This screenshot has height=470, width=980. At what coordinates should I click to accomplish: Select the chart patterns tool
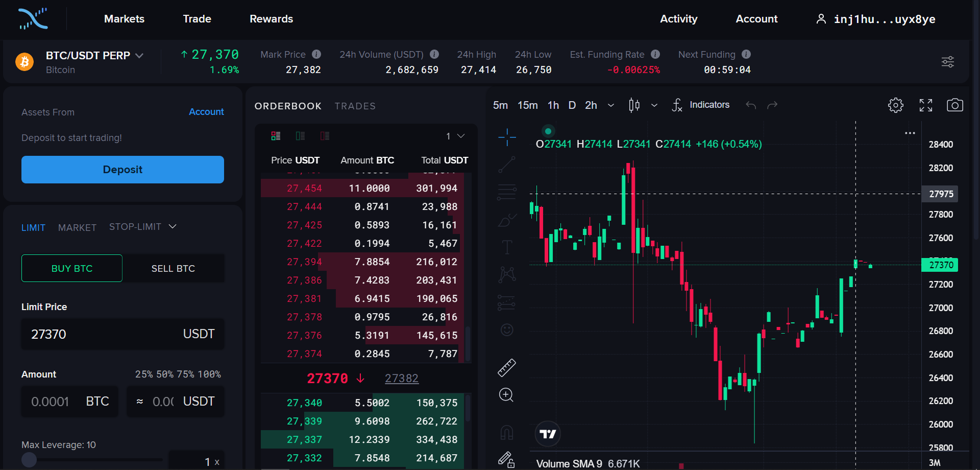pyautogui.click(x=507, y=275)
